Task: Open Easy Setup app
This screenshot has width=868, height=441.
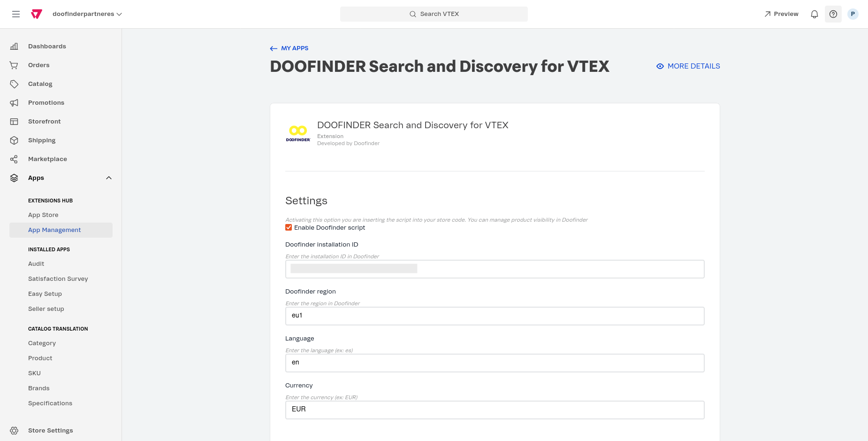Action: 45,294
